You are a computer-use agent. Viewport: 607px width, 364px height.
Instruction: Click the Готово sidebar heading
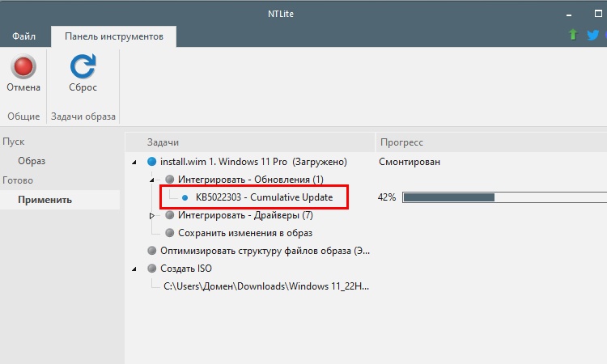pos(18,180)
